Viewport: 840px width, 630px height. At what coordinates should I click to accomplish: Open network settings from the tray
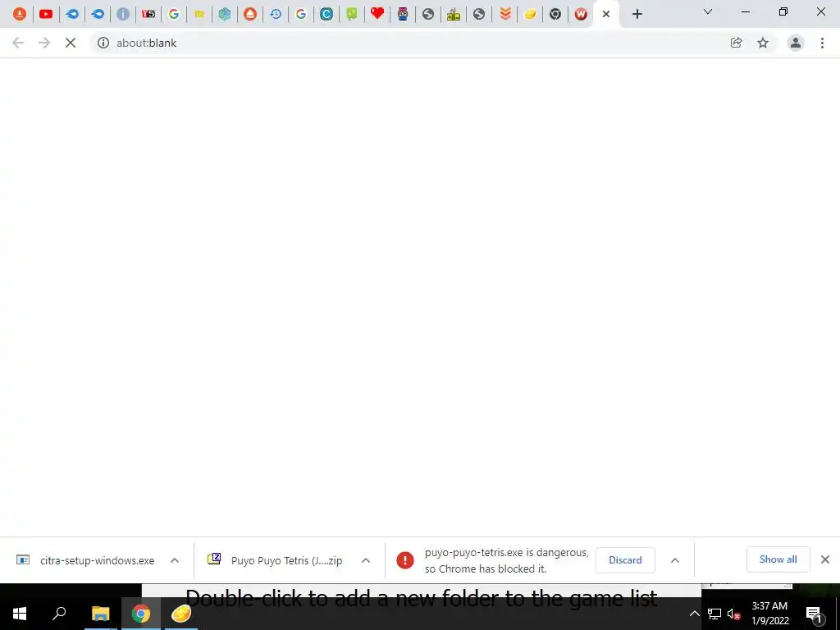coord(714,614)
